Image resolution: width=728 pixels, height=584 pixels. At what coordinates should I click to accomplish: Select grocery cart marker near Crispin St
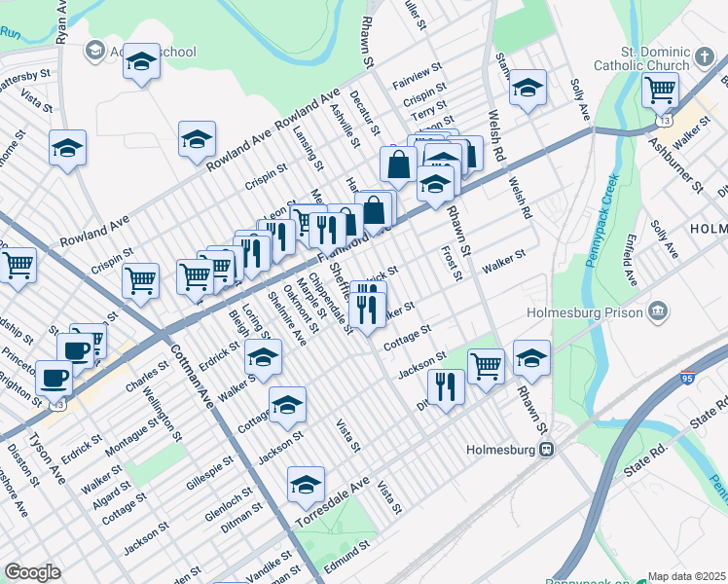click(x=141, y=284)
